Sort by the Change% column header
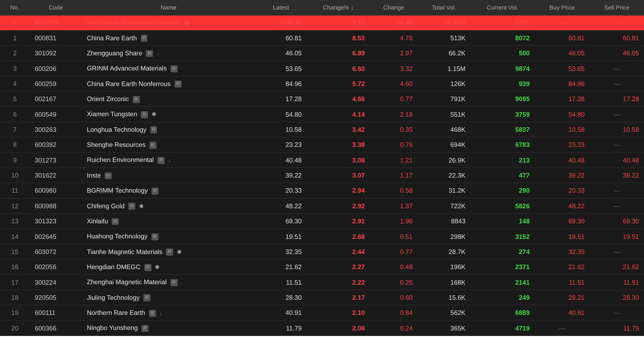Image resolution: width=644 pixels, height=339 pixels. 338,8
